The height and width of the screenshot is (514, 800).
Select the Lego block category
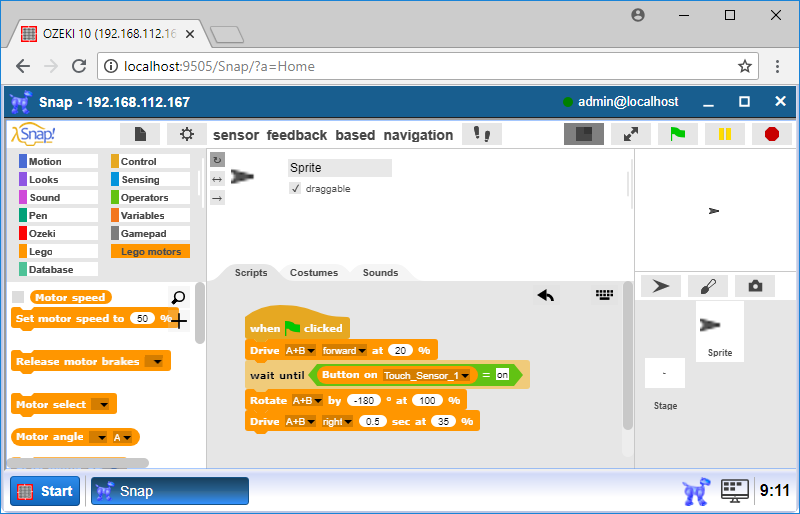pos(58,251)
